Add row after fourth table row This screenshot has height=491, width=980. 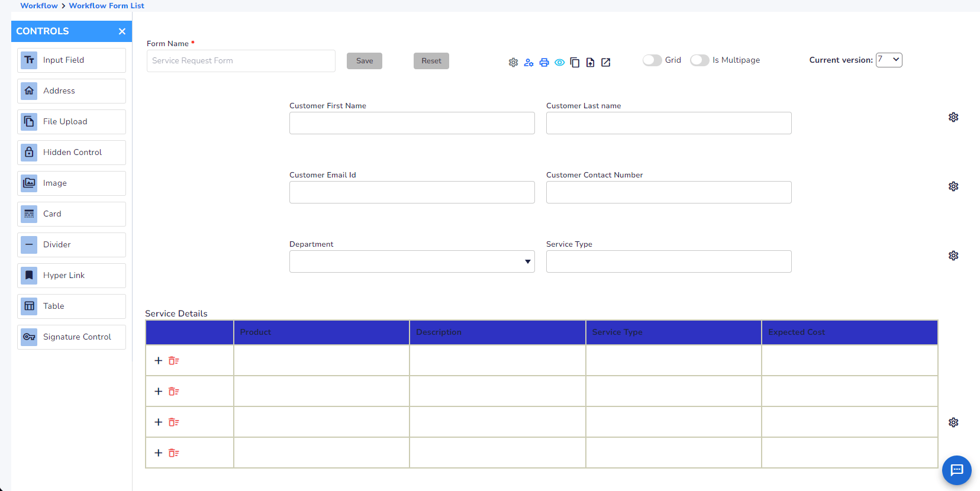tap(158, 453)
